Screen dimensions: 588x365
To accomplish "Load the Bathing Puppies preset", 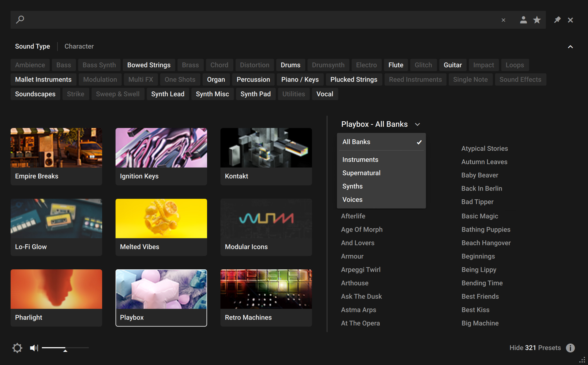I will tap(486, 229).
